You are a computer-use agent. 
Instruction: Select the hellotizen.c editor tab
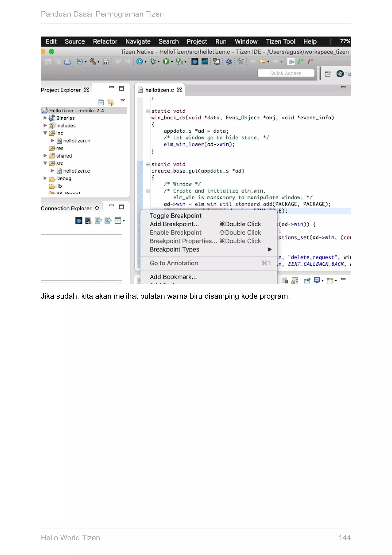(160, 90)
